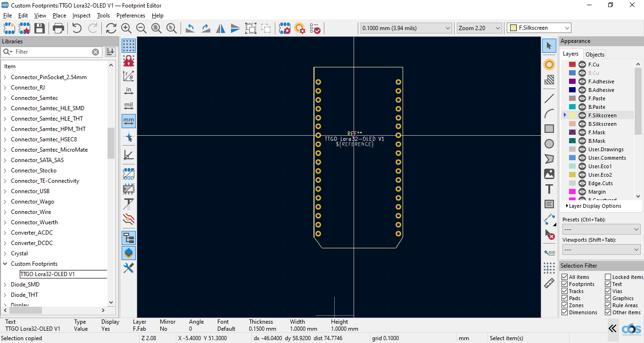Switch units to inches
The height and width of the screenshot is (343, 644).
point(129,90)
